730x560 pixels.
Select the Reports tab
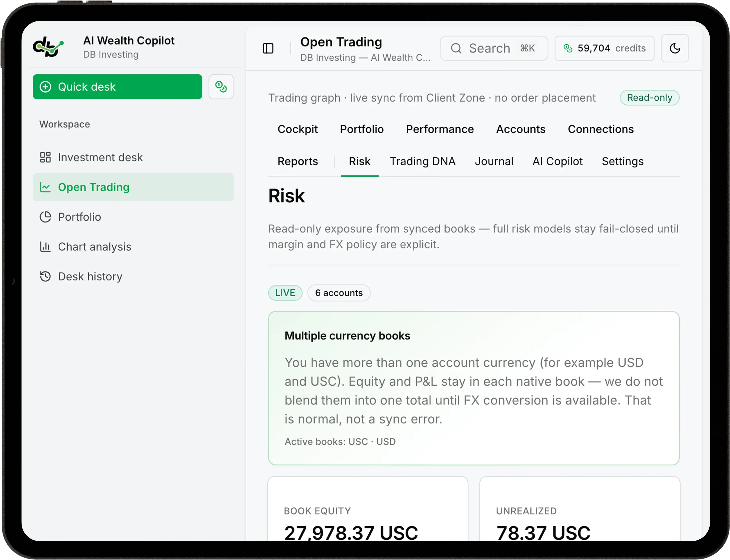click(x=297, y=161)
